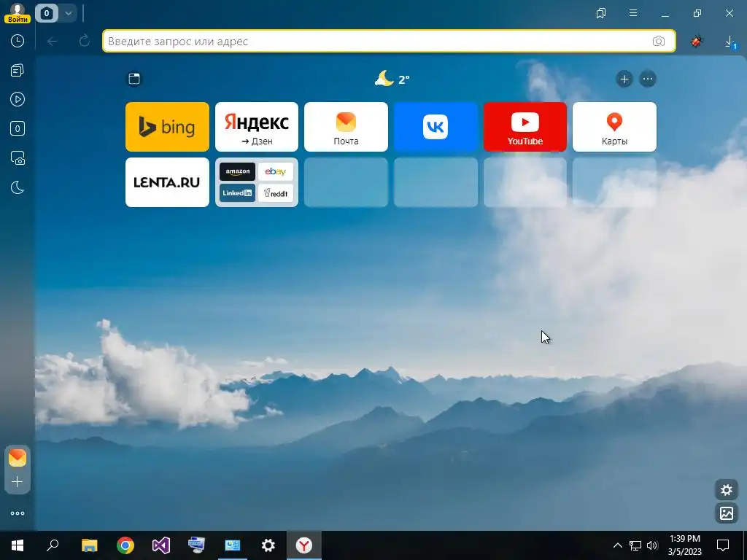
Task: Open eBay in the folder tile
Action: coord(276,172)
